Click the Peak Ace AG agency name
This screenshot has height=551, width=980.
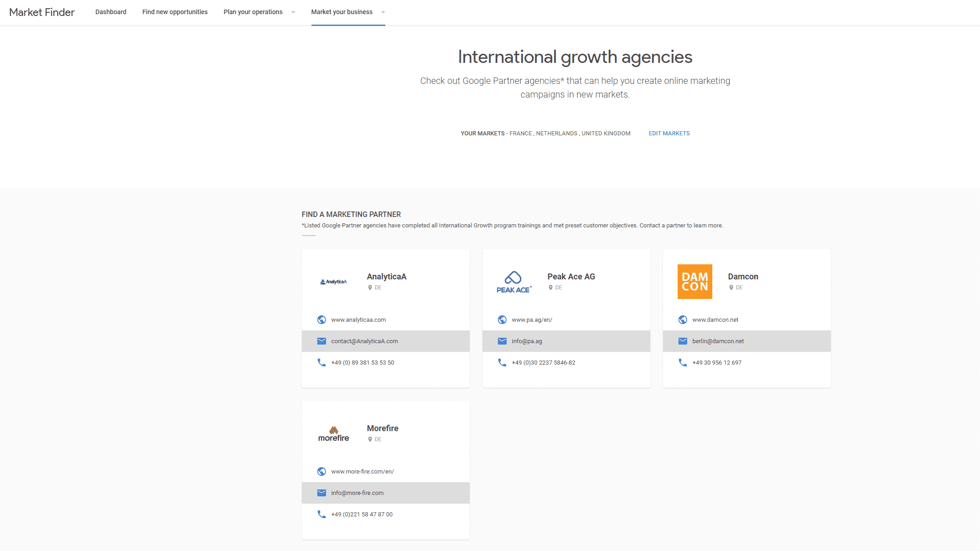pos(571,277)
